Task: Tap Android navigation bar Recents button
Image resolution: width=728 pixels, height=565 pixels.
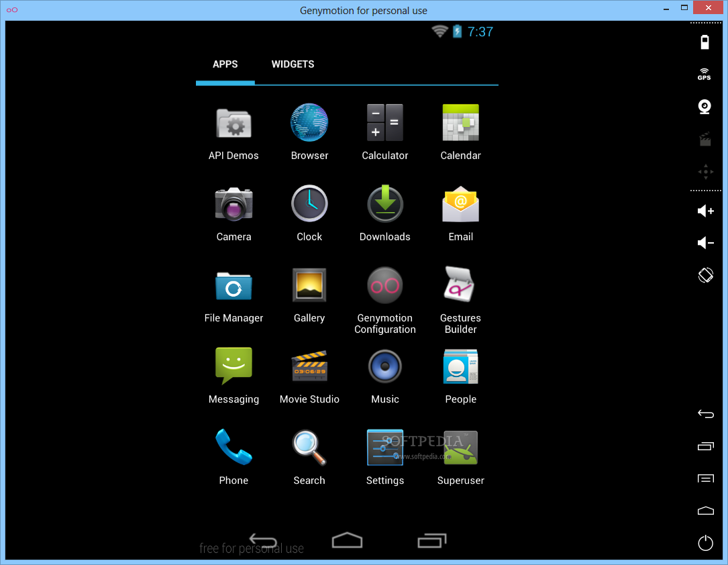Action: tap(432, 540)
